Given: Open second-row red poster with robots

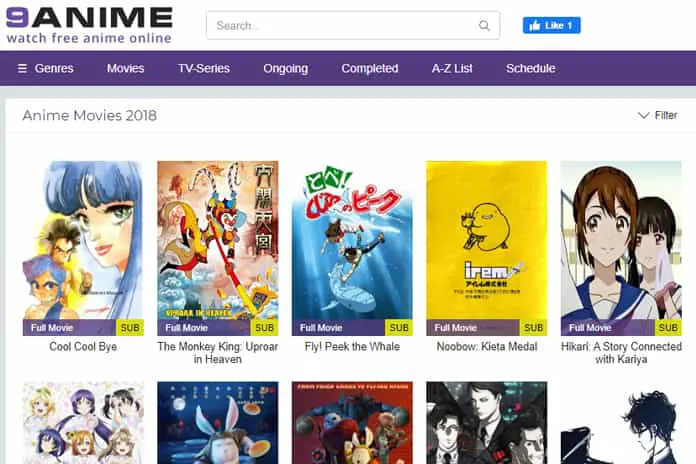Looking at the screenshot, I should pyautogui.click(x=352, y=423).
